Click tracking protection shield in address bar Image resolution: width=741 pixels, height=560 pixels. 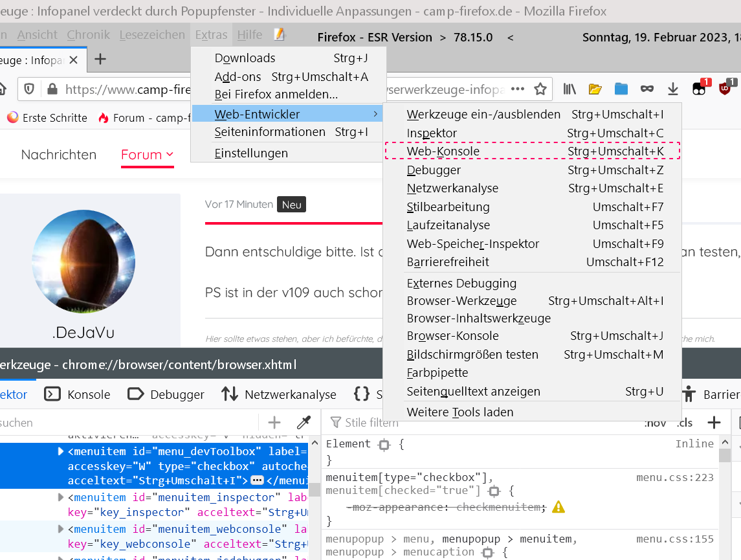29,89
